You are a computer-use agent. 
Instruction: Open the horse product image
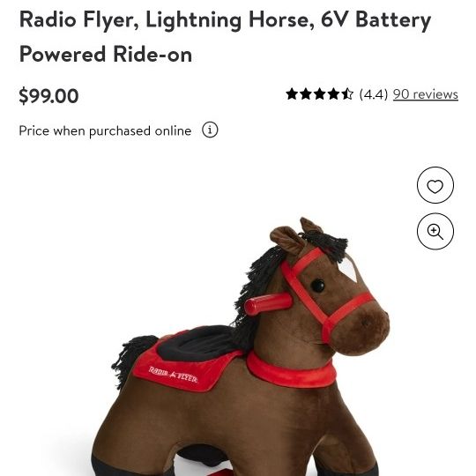(x=241, y=346)
